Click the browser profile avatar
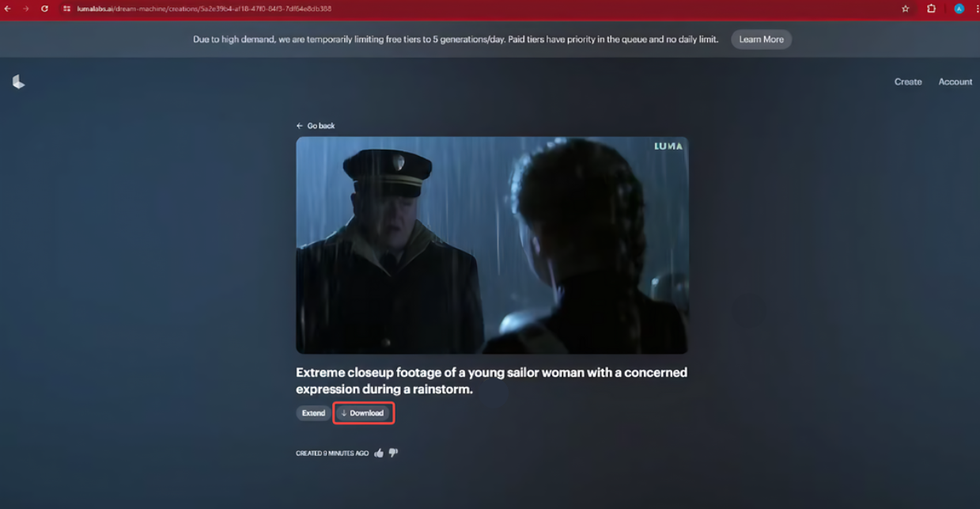The height and width of the screenshot is (509, 980). pos(958,9)
